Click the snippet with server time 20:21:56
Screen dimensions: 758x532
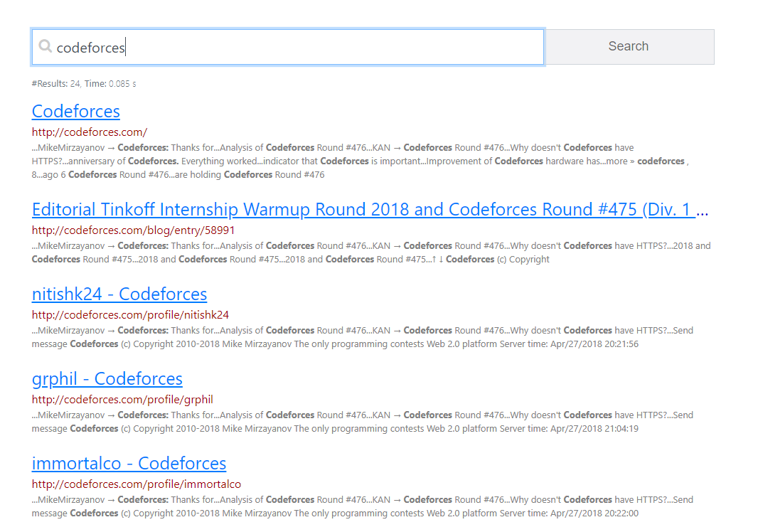[363, 337]
